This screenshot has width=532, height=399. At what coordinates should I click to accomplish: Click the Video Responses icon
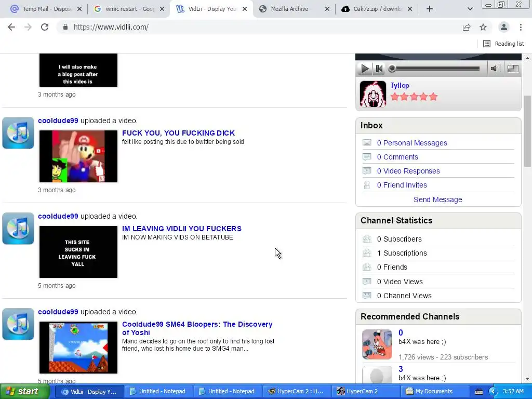(x=367, y=170)
